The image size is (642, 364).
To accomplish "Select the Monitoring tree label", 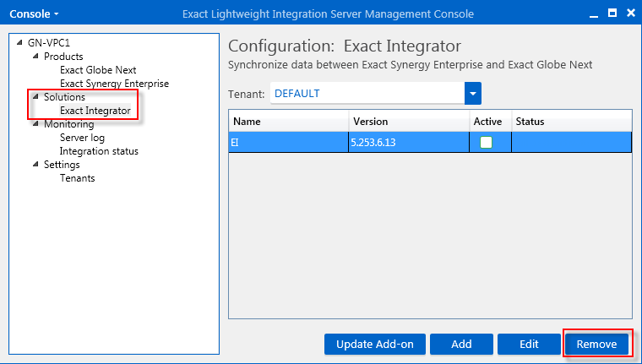I will (68, 124).
